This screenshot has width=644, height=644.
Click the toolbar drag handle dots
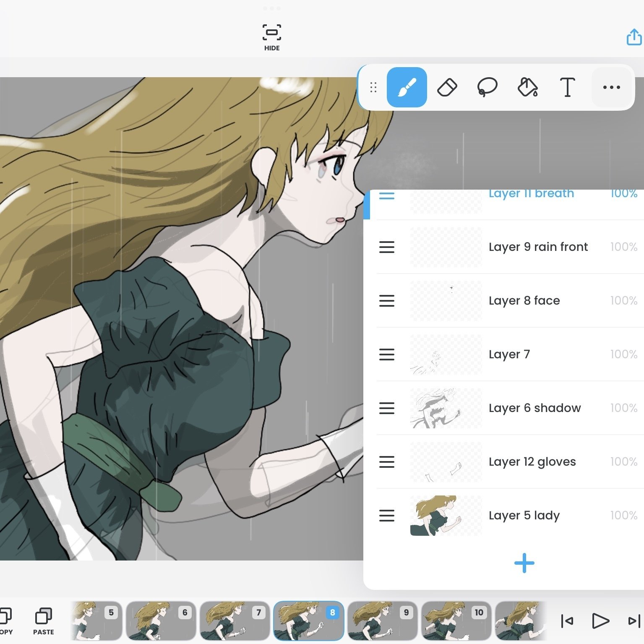click(x=373, y=87)
